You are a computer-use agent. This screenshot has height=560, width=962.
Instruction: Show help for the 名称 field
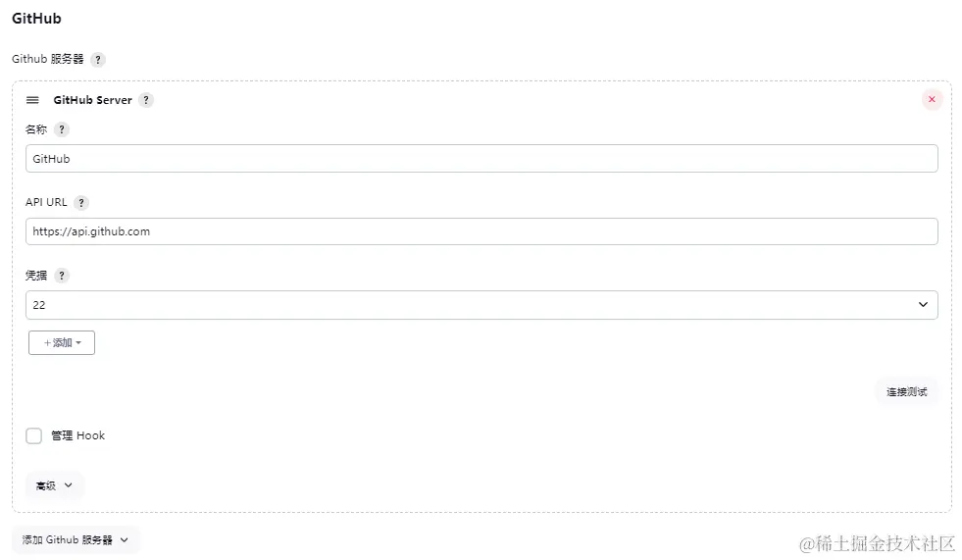62,129
